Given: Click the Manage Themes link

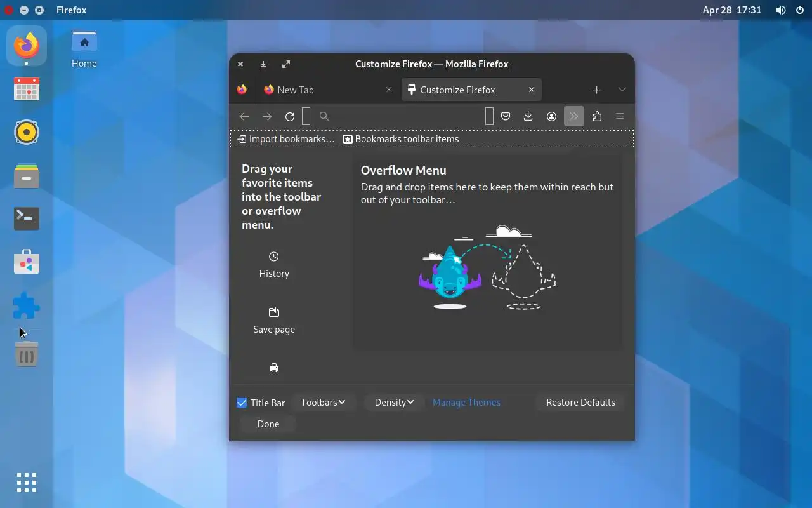Looking at the screenshot, I should tap(466, 403).
